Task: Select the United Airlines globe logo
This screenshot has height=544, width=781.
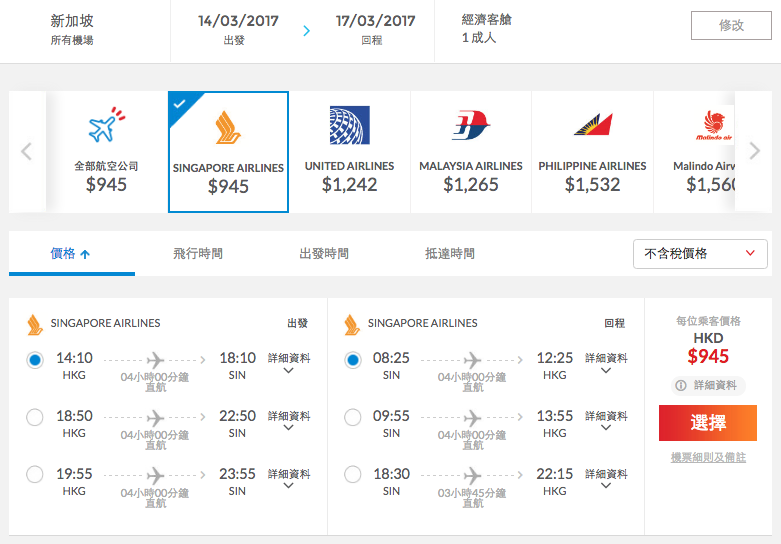Action: pyautogui.click(x=350, y=125)
